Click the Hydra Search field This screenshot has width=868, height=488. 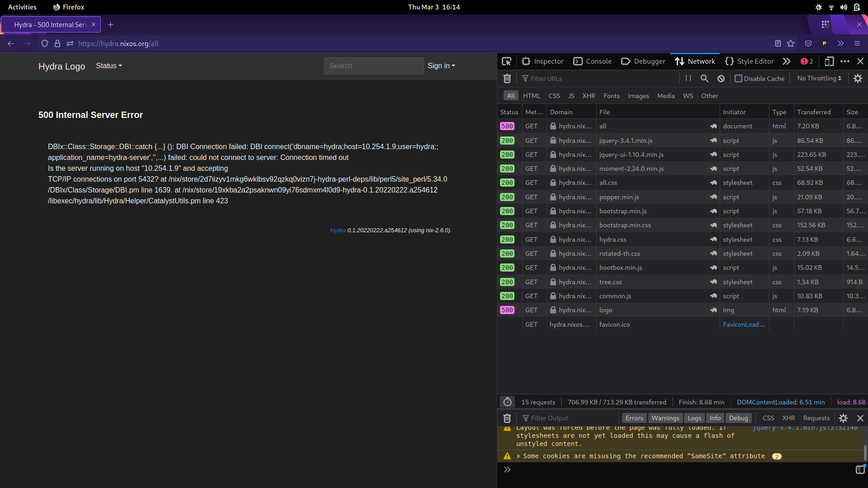[x=374, y=66]
